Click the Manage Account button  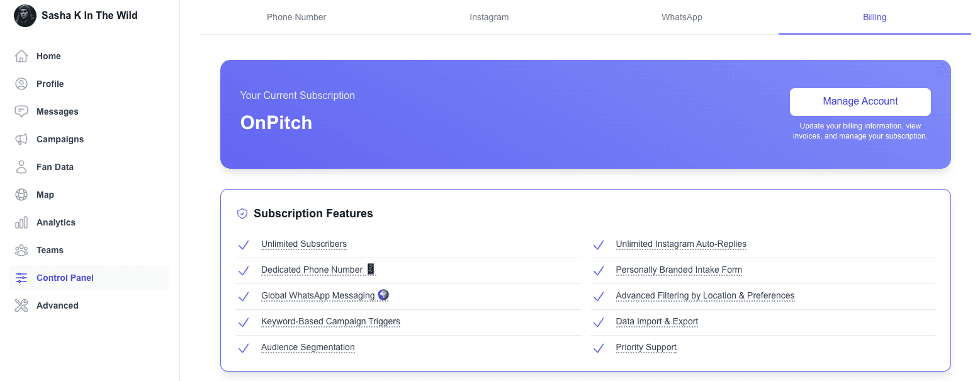tap(860, 101)
